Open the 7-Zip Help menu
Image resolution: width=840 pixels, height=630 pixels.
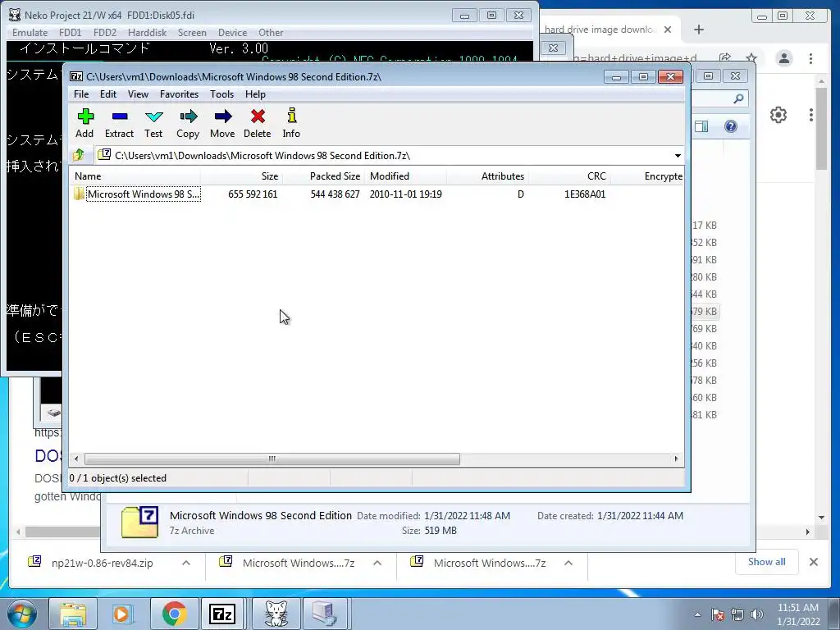click(x=256, y=94)
